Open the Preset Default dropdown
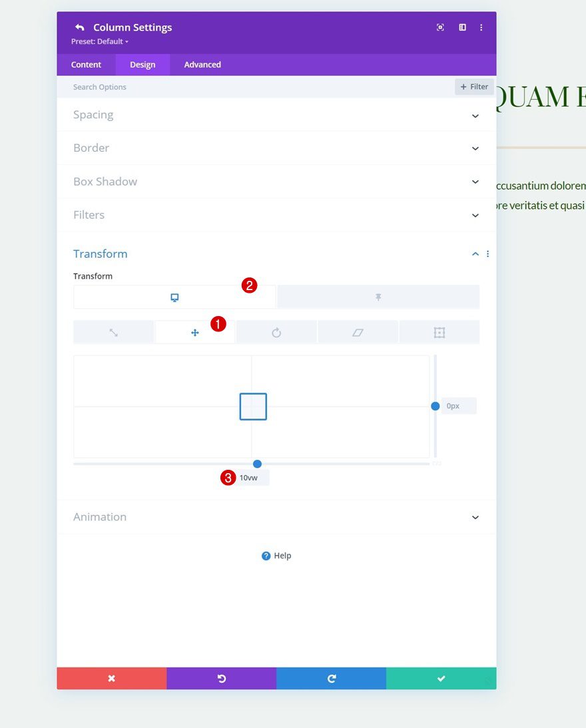 99,41
